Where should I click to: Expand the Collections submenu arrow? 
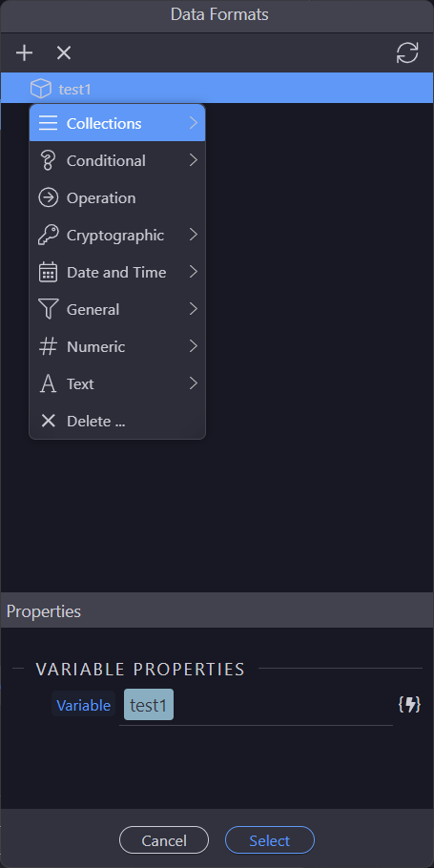click(193, 123)
